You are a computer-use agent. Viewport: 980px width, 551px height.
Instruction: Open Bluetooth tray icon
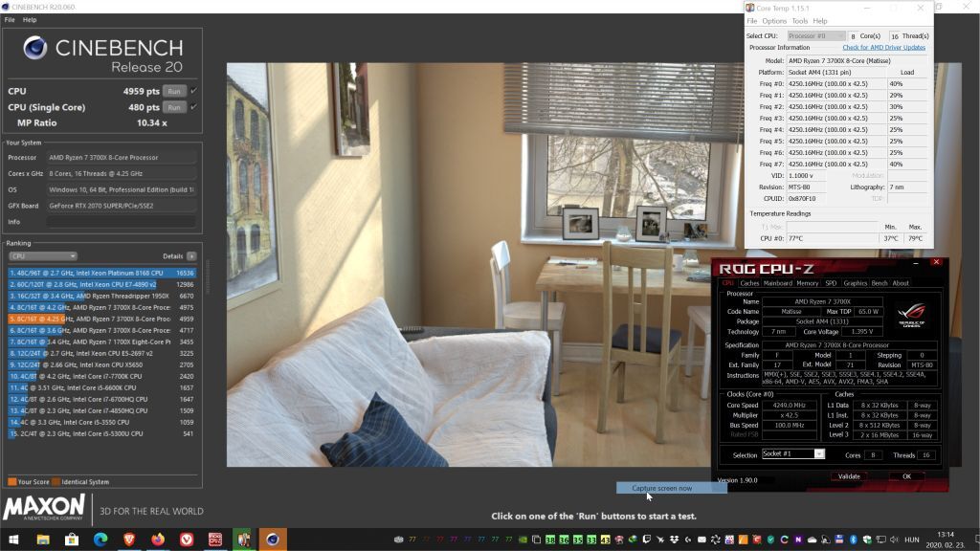853,540
